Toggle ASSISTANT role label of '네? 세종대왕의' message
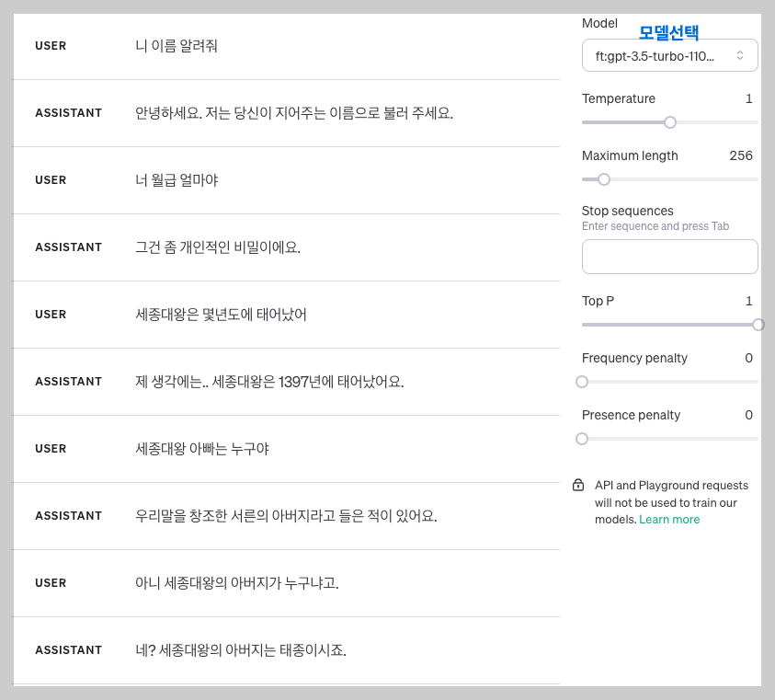 pos(68,649)
